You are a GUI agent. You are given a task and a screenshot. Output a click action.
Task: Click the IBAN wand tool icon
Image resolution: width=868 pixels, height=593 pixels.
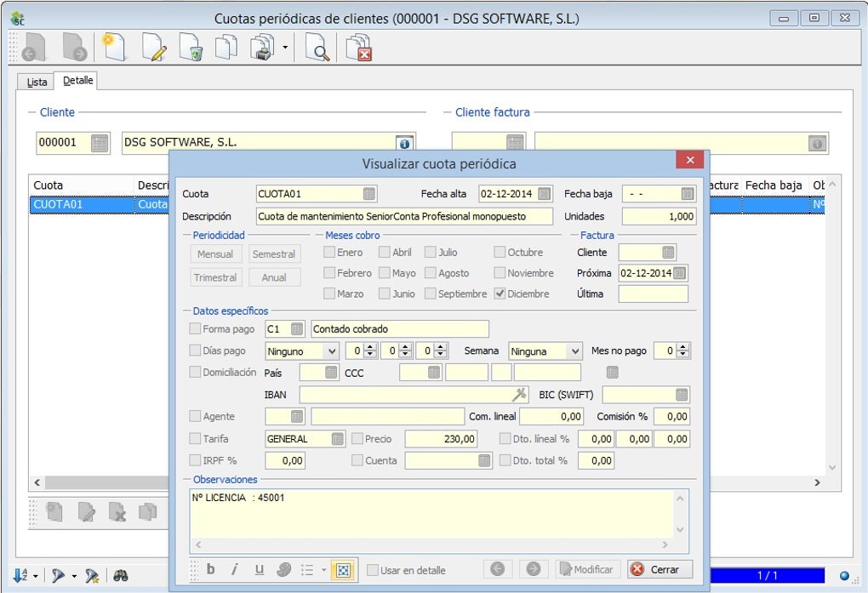tap(519, 395)
